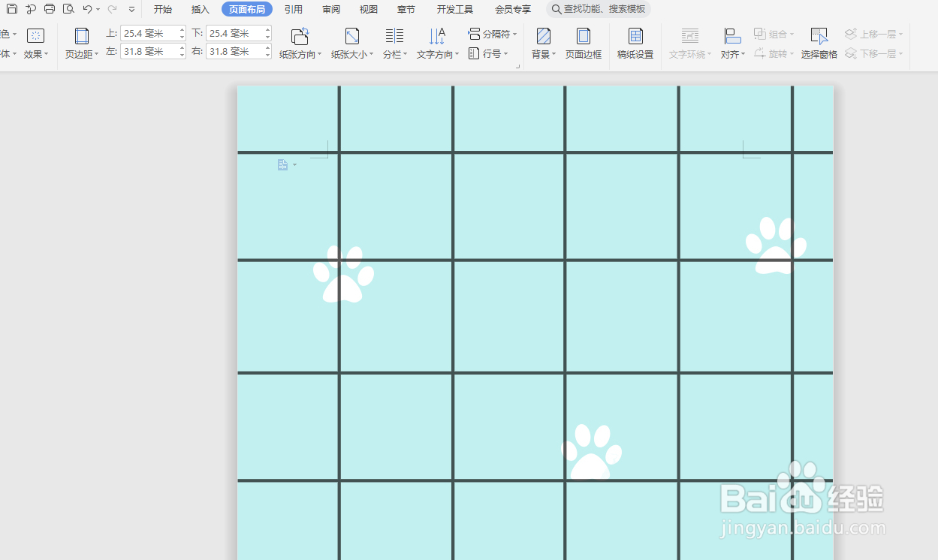Click the 页面边框 page border button
The width and height of the screenshot is (938, 560).
click(x=584, y=43)
